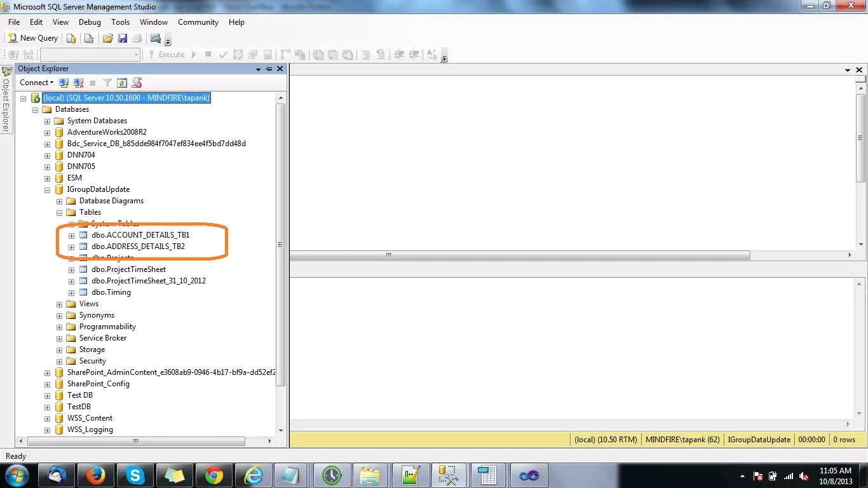Viewport: 868px width, 488px height.
Task: Open the document list dropdown in right pane
Action: pos(848,70)
